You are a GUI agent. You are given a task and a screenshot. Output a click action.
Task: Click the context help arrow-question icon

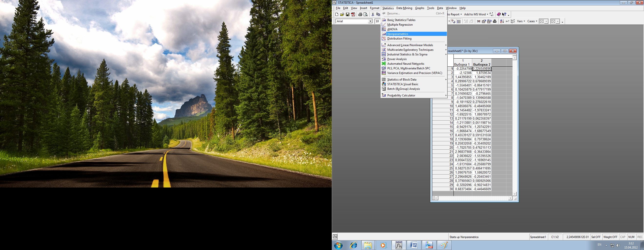(504, 14)
